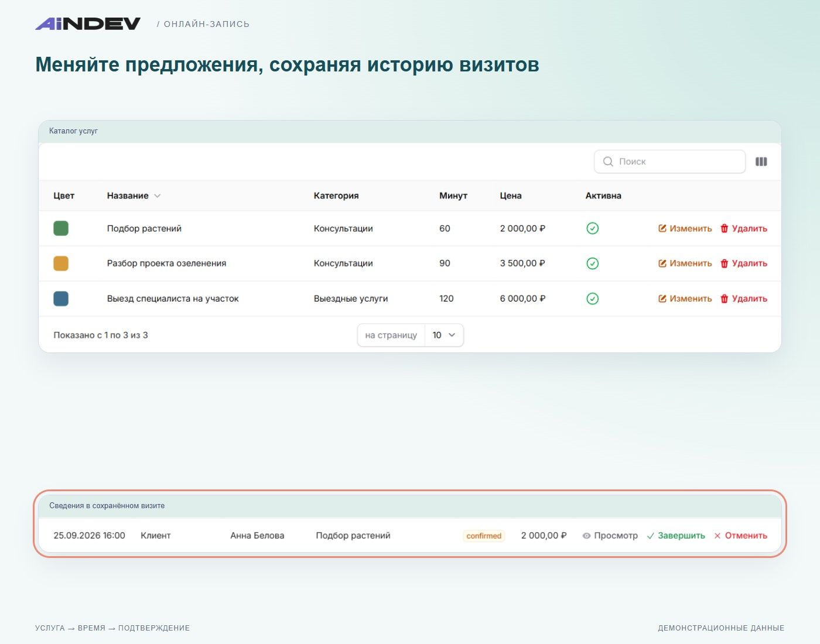Click Отменить to cancel the visit

click(x=740, y=536)
